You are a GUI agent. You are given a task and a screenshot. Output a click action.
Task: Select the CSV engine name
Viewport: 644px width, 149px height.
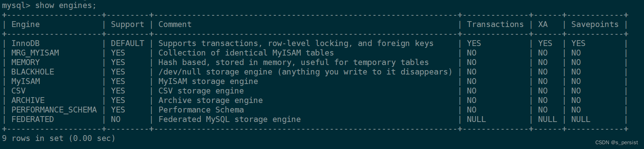pos(18,91)
